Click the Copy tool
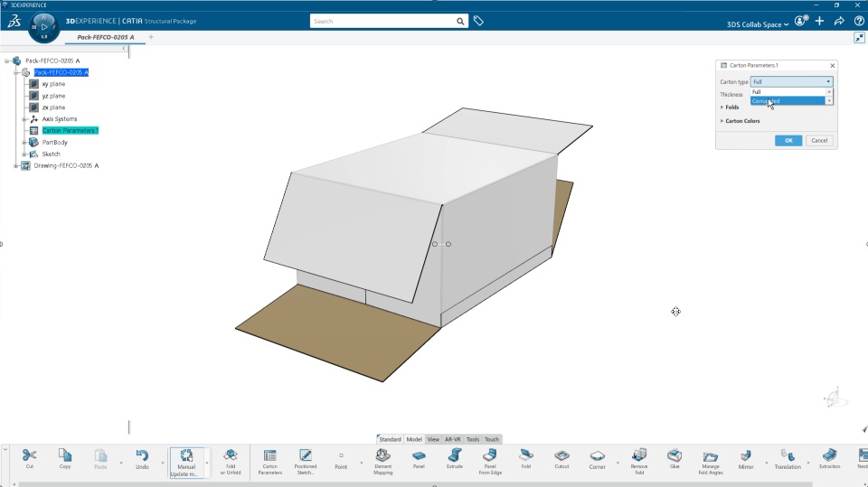The width and height of the screenshot is (868, 487). [x=65, y=459]
